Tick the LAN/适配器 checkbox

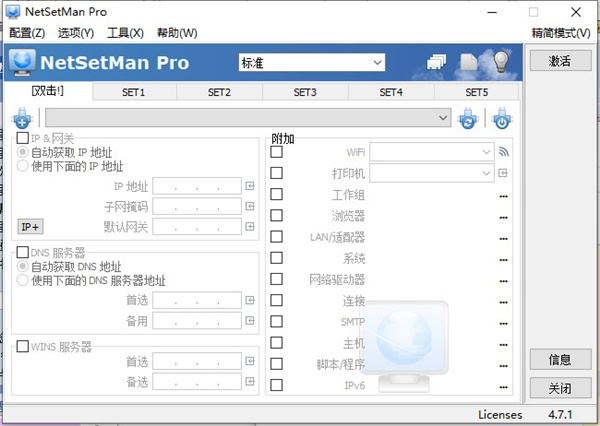coord(276,237)
